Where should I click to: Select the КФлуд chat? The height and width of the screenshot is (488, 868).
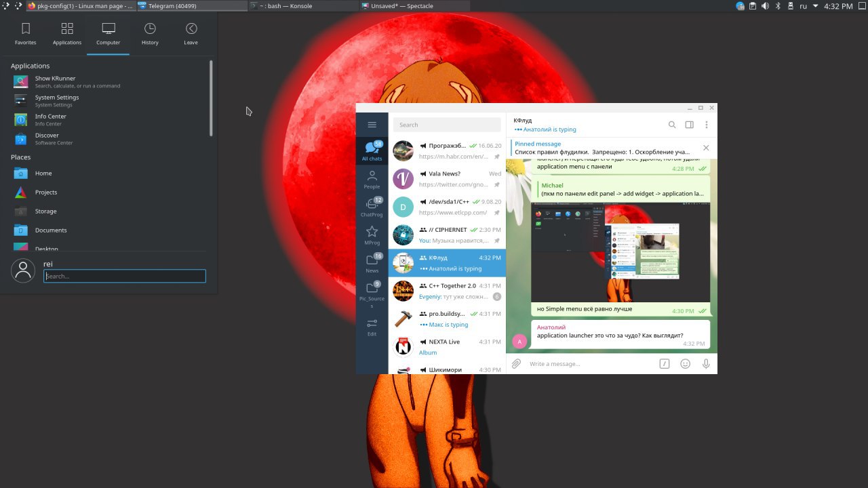[x=448, y=263]
